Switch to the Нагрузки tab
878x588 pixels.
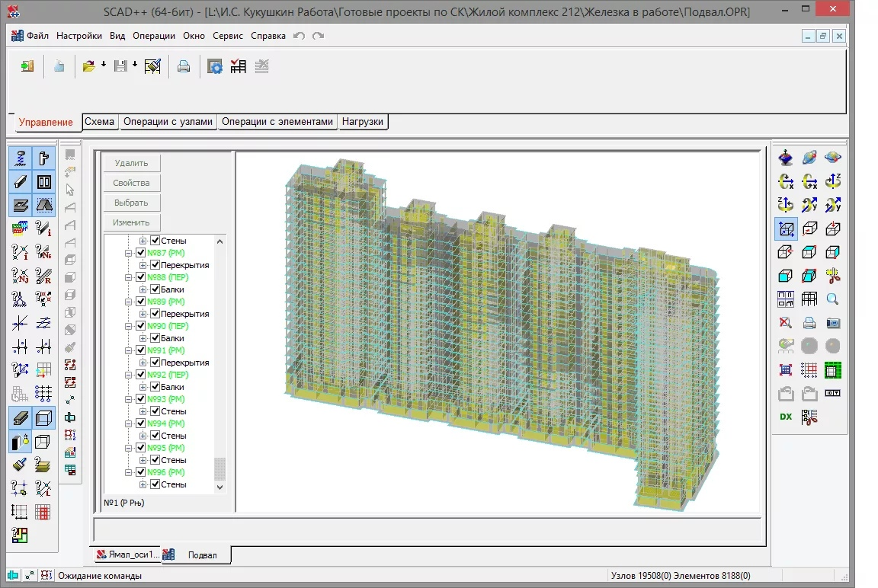pyautogui.click(x=363, y=122)
